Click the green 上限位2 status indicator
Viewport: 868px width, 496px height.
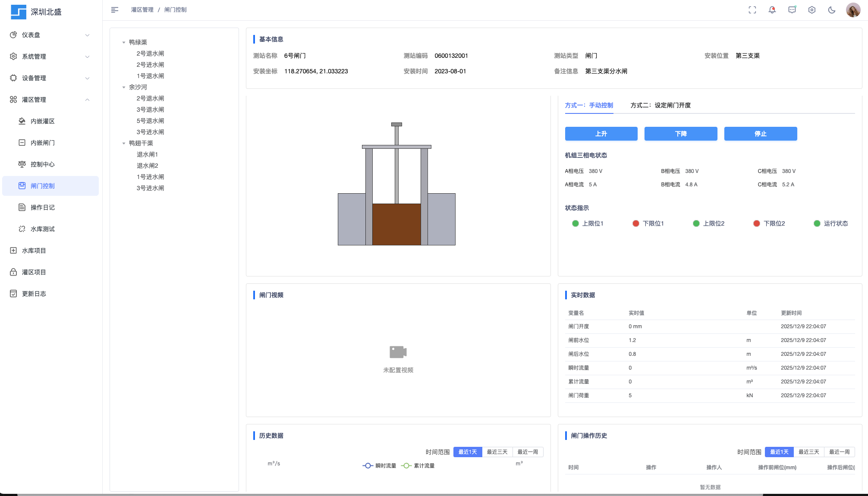tap(696, 223)
